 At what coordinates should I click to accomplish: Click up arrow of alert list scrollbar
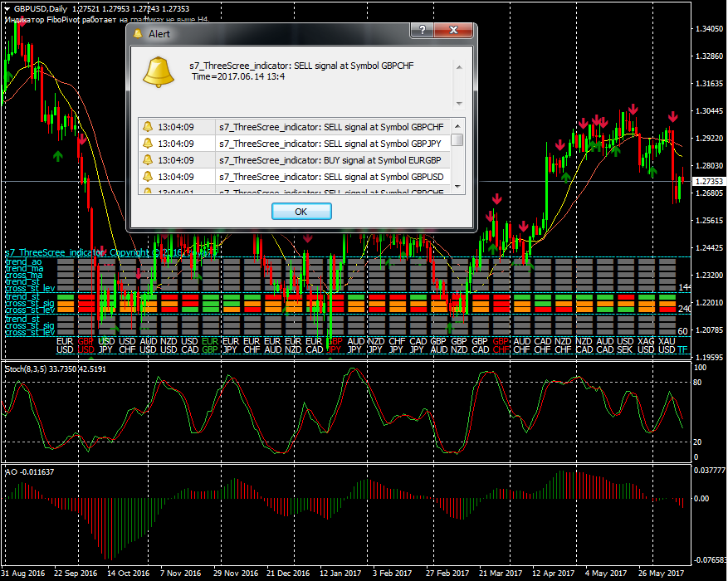coord(457,126)
